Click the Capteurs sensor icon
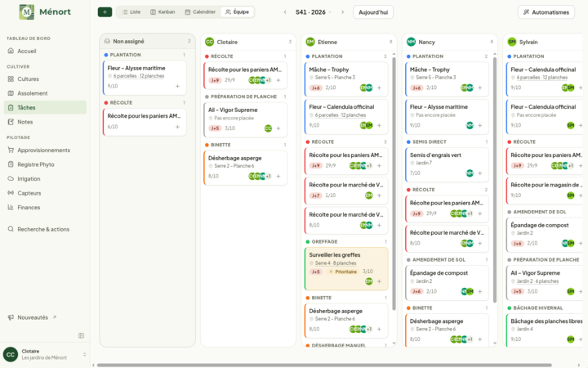 pos(11,193)
